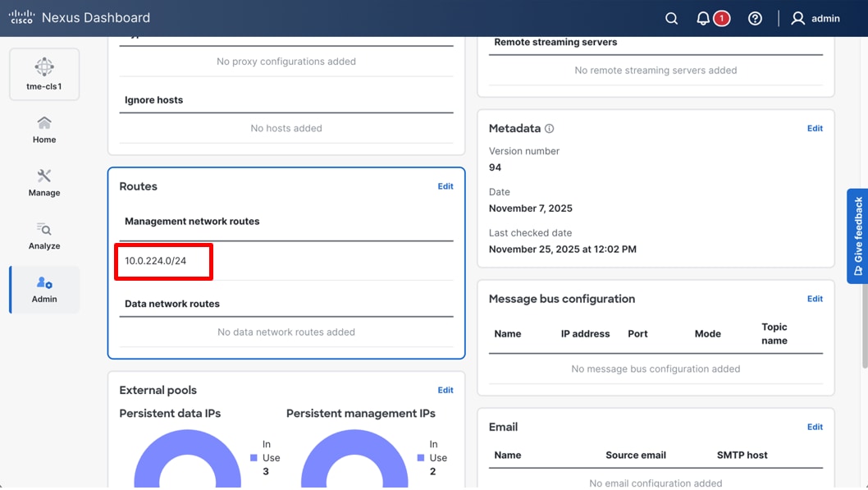This screenshot has width=868, height=490.
Task: Click the Metadata info icon
Action: [549, 128]
